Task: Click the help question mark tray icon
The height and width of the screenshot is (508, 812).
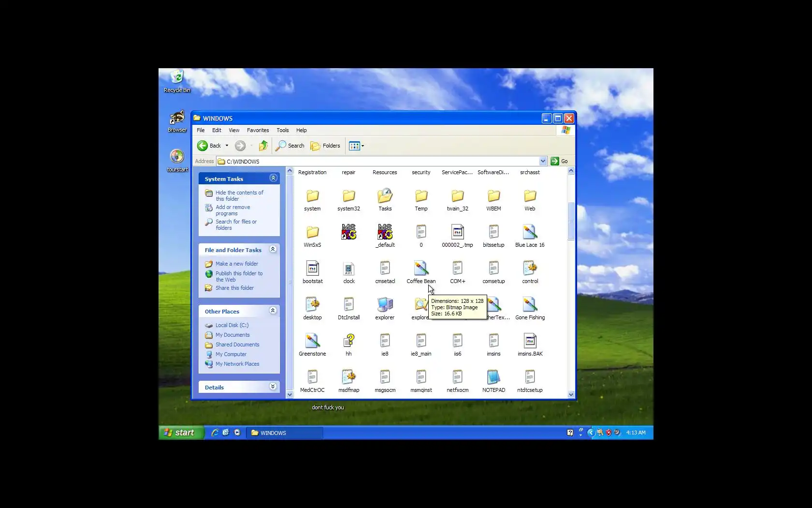Action: click(570, 433)
